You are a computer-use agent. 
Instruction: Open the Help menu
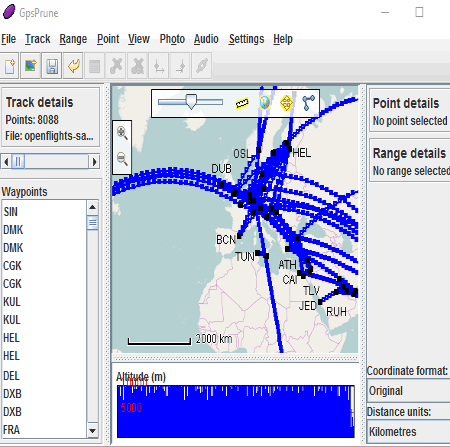coord(283,39)
